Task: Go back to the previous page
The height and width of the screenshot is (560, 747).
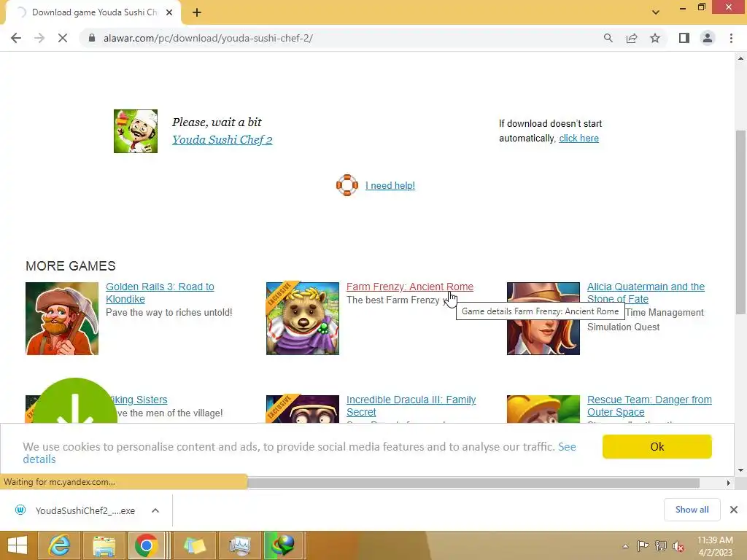Action: pyautogui.click(x=16, y=38)
